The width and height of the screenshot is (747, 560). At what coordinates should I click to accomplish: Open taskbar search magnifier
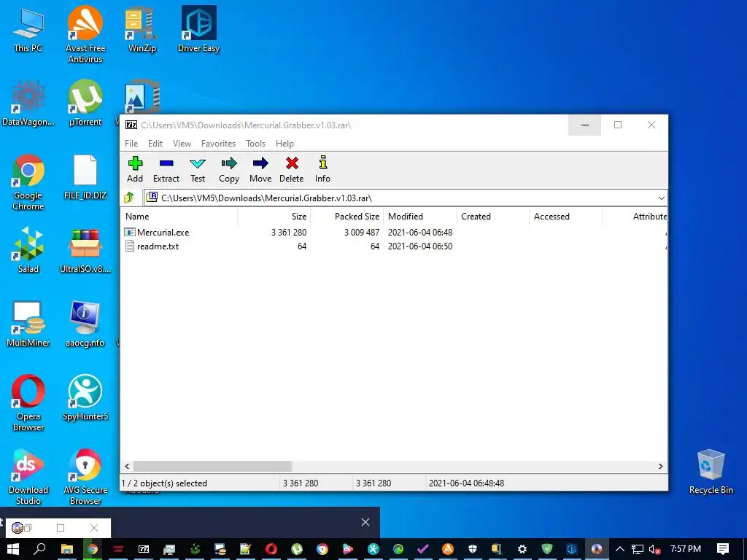tap(40, 549)
